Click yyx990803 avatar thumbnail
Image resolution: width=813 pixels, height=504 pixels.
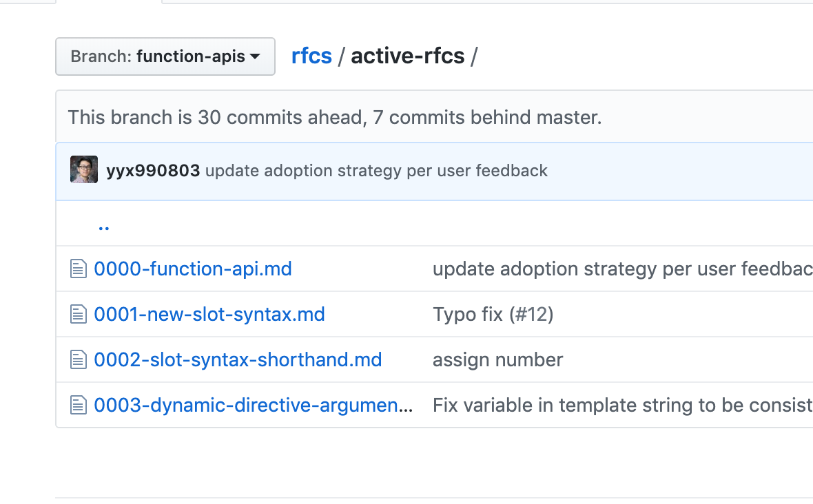pos(84,170)
